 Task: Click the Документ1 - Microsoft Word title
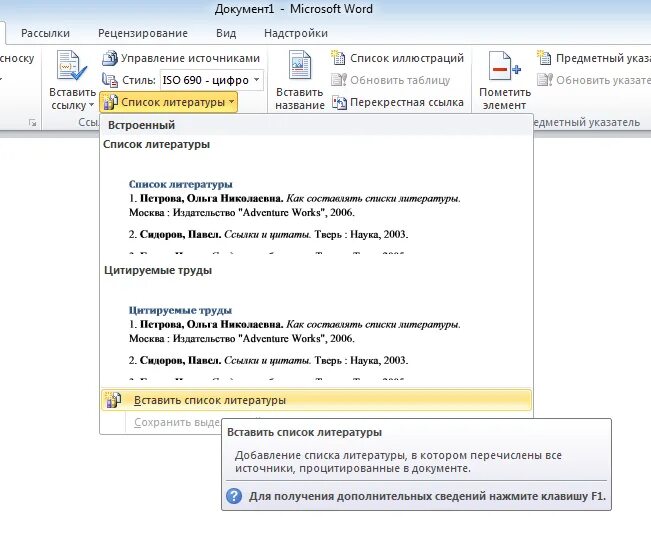[294, 9]
